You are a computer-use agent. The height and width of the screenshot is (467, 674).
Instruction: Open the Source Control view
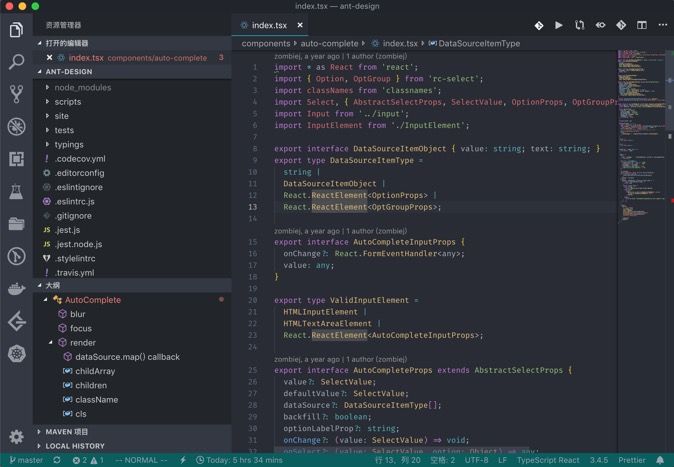tap(16, 94)
